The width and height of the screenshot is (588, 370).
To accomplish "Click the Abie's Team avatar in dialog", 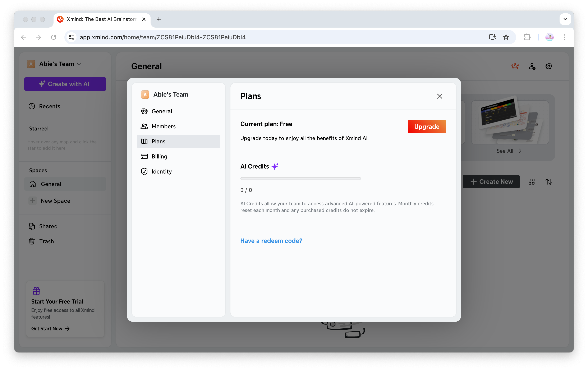I will coord(145,94).
